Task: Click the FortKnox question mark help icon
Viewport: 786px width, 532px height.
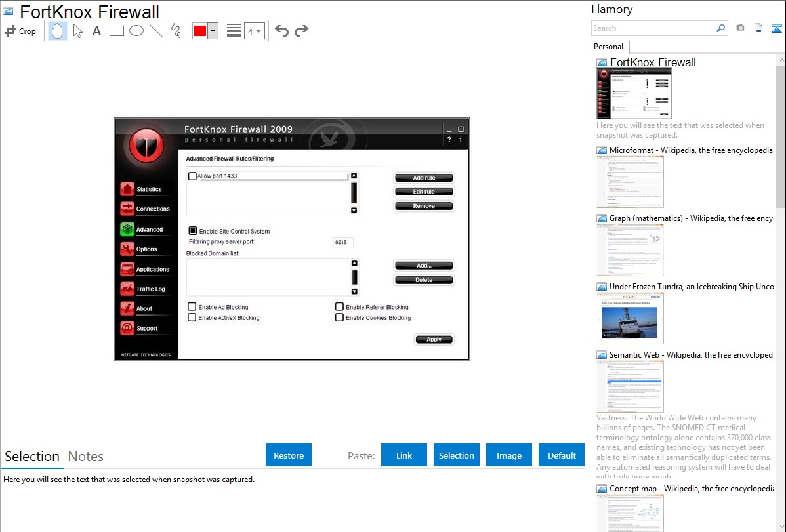Action: 449,140
